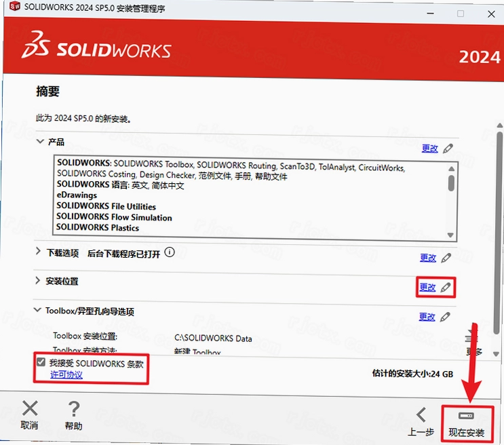This screenshot has width=504, height=445.
Task: Go back with the 上一步 arrow icon
Action: tap(421, 414)
